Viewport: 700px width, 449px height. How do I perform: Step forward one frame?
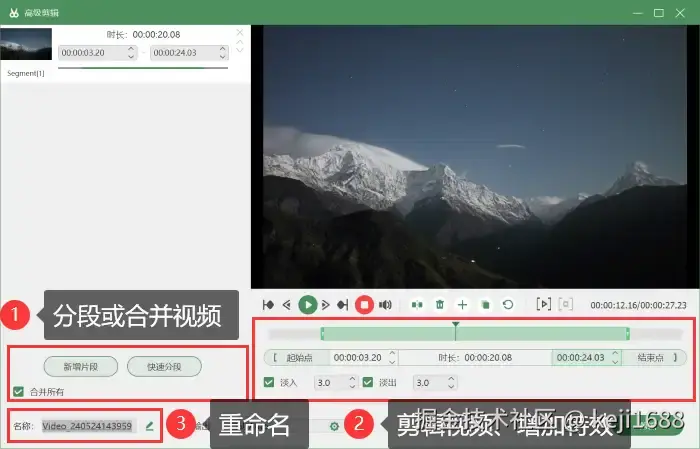tap(326, 305)
